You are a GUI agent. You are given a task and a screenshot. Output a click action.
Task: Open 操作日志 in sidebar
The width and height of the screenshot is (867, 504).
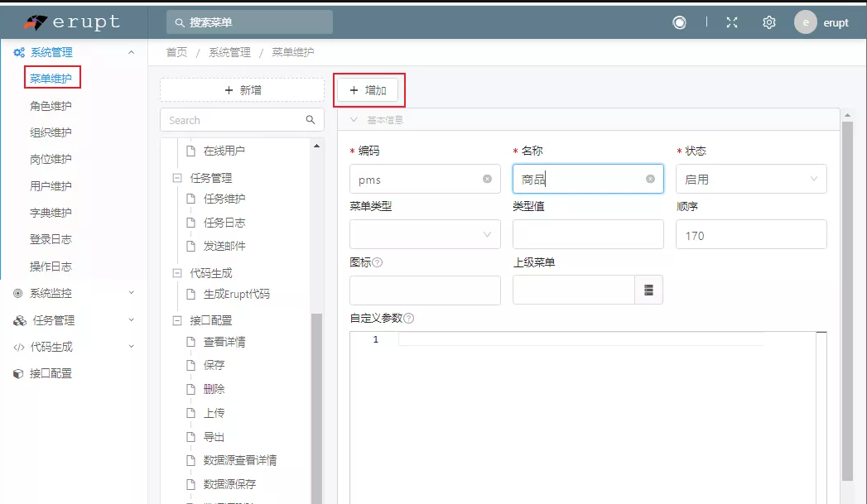click(51, 266)
